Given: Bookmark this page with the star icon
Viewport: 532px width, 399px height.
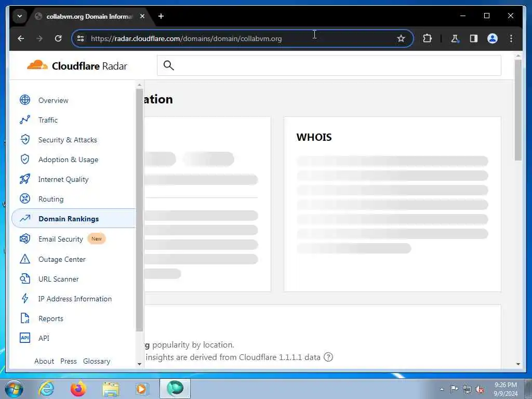Looking at the screenshot, I should (x=401, y=38).
